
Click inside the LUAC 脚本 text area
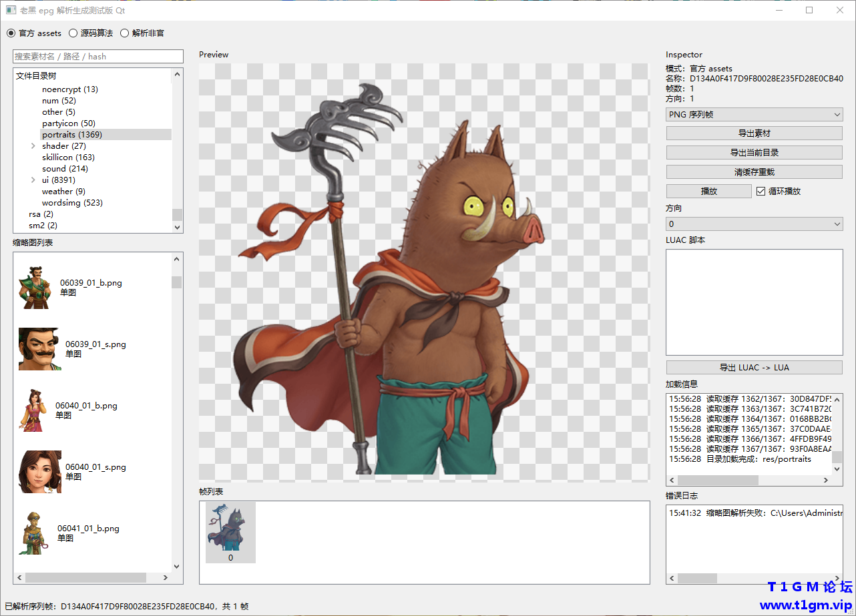tap(755, 302)
